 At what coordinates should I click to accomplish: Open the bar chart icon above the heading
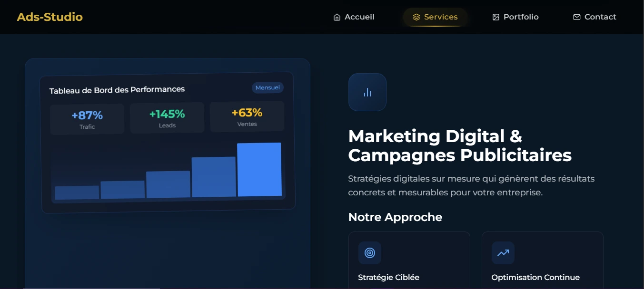367,92
